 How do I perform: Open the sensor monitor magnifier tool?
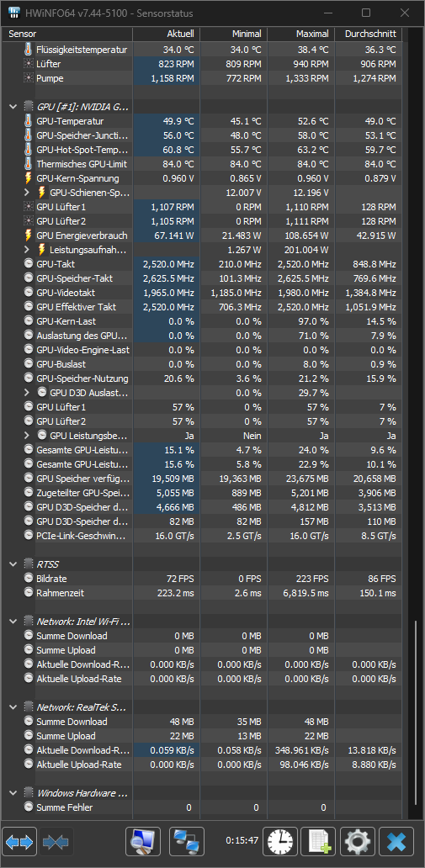click(143, 842)
